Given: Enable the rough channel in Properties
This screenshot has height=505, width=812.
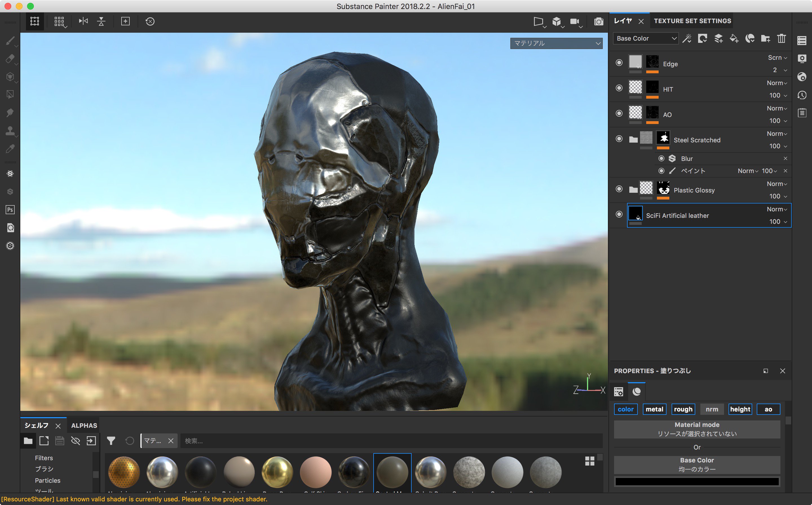Looking at the screenshot, I should pyautogui.click(x=683, y=409).
